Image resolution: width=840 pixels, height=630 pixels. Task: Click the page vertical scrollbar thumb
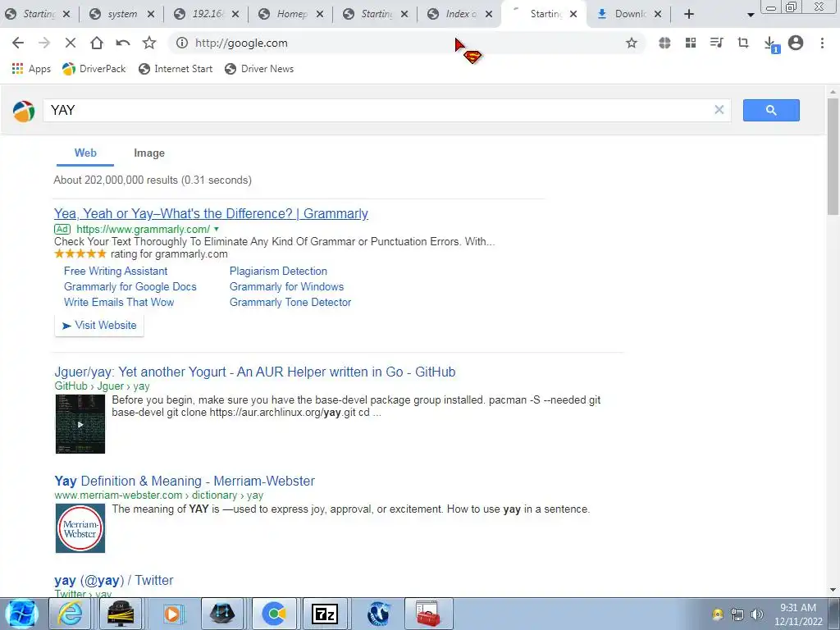pyautogui.click(x=833, y=157)
